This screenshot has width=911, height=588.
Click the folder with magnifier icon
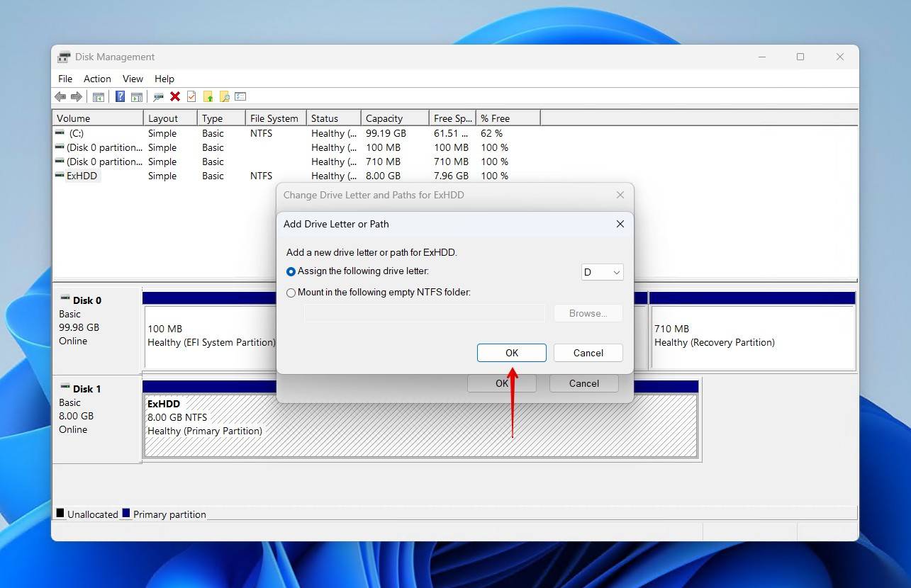pos(225,96)
